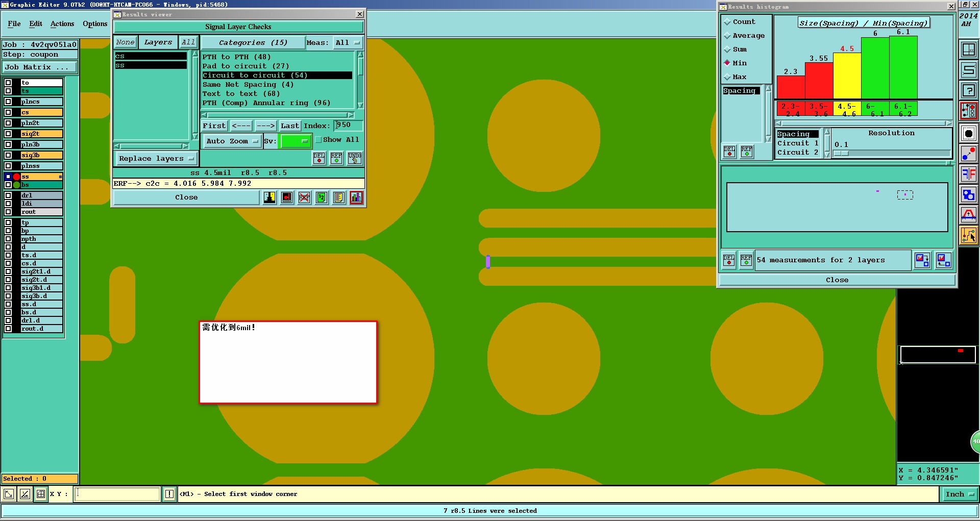Click the blue-to-red dot connection icon

[968, 154]
